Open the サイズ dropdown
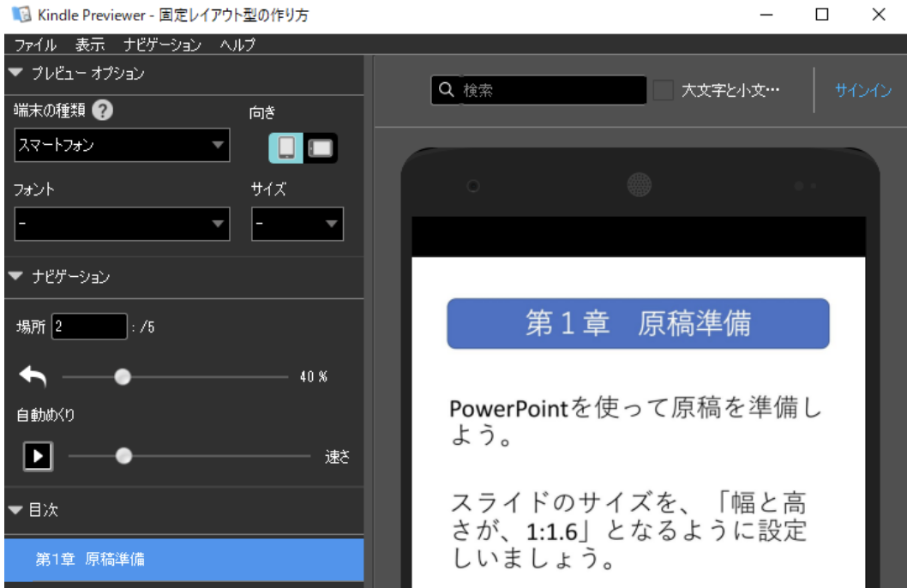Viewport: 907px width, 588px height. 297,224
